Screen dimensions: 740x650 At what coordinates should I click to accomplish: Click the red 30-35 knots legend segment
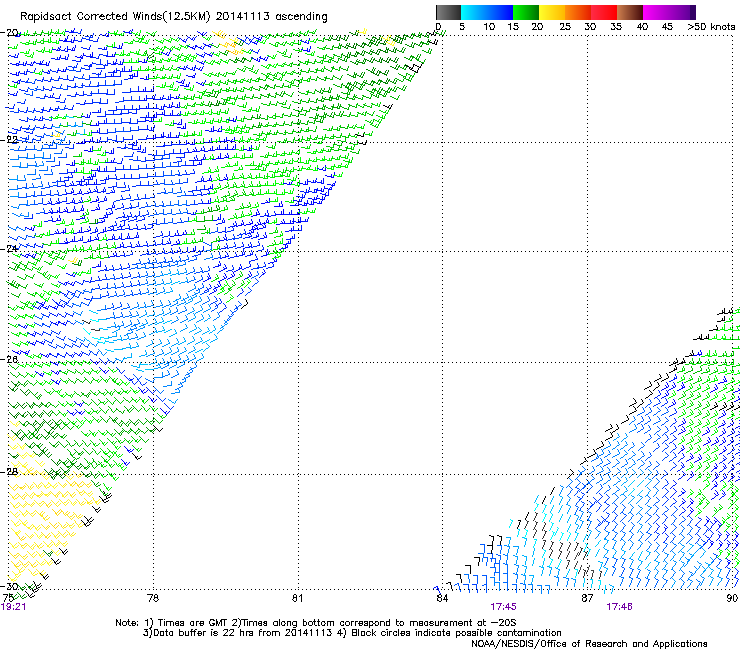click(604, 12)
